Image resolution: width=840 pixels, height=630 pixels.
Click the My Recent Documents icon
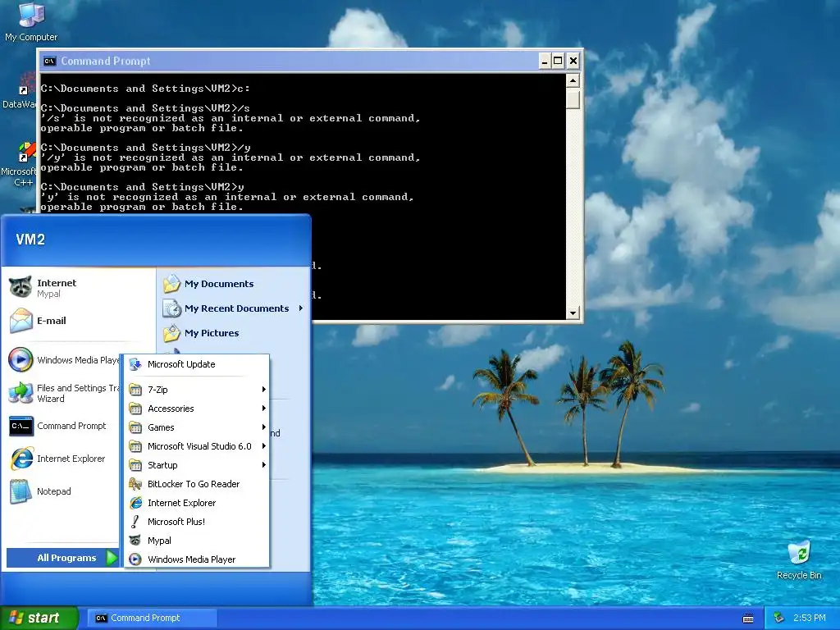coord(171,308)
